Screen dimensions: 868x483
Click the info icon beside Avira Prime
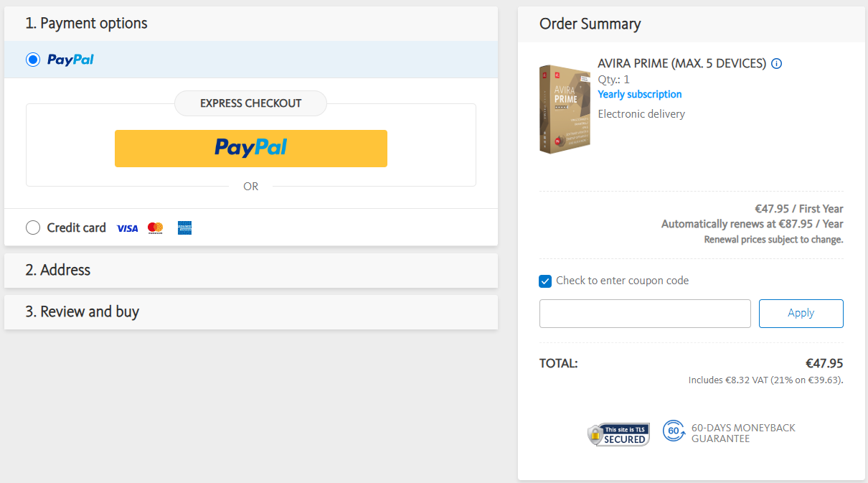coord(776,64)
